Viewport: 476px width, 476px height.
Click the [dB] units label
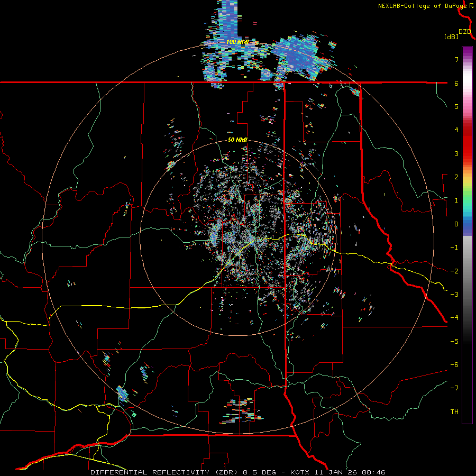451,36
